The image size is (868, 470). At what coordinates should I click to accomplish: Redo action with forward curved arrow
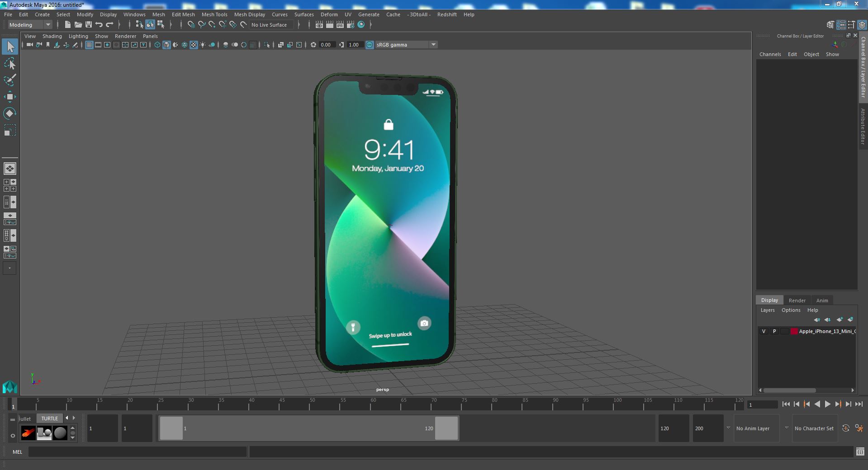[x=109, y=25]
